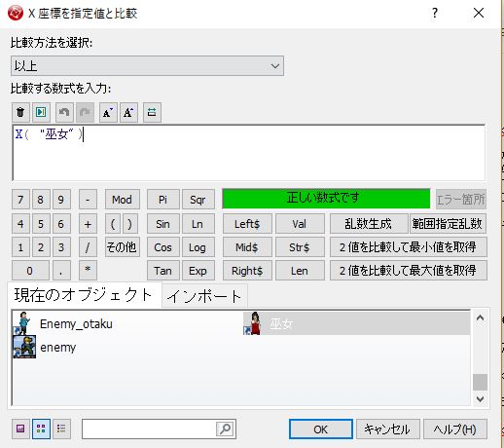The height and width of the screenshot is (448, 504).
Task: Click the 2 keypad button
Action: coord(41,247)
